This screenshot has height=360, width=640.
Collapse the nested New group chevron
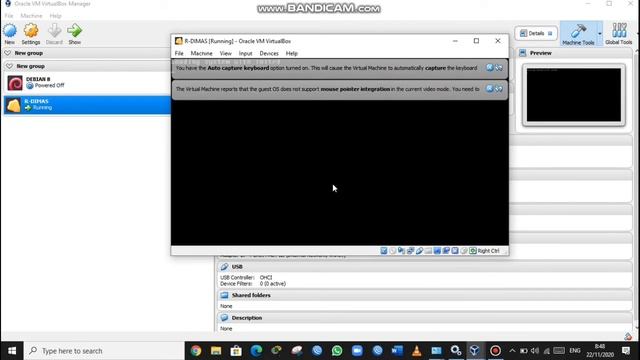pos(9,66)
